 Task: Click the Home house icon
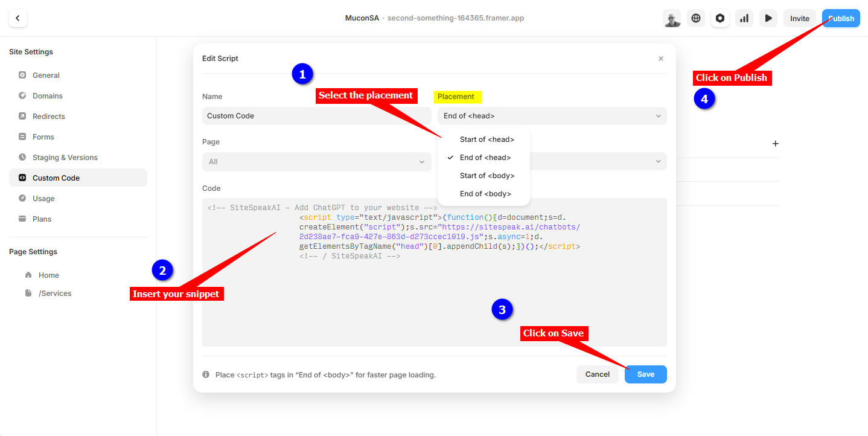[x=28, y=275]
